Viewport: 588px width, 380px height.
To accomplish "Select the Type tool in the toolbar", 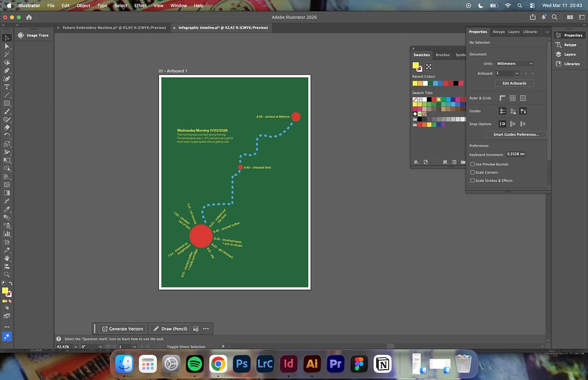I will [7, 87].
